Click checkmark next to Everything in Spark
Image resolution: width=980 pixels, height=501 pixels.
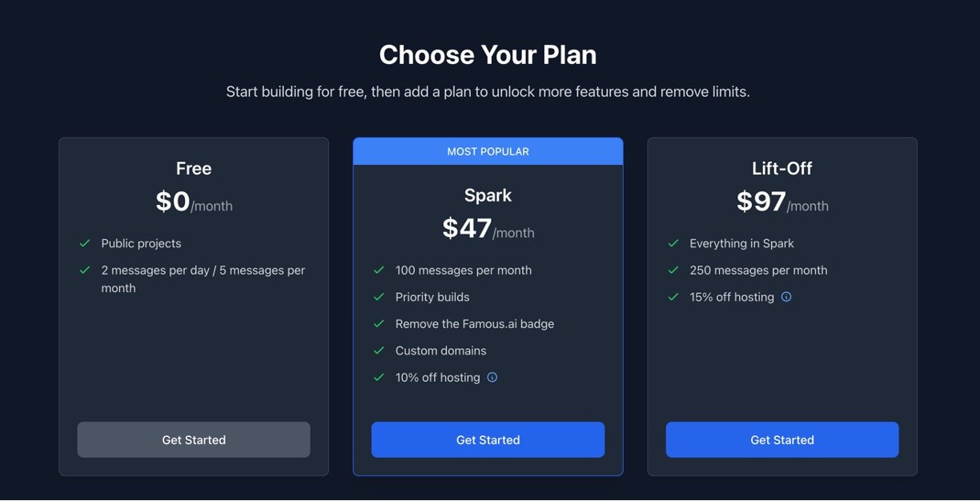click(x=673, y=243)
